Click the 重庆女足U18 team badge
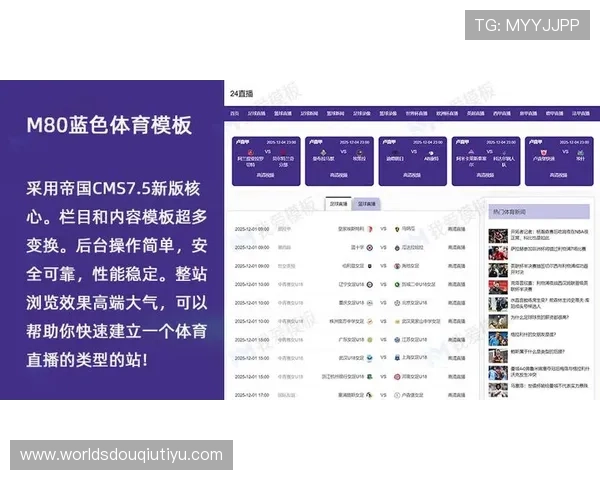This screenshot has height=480, width=600. point(370,303)
